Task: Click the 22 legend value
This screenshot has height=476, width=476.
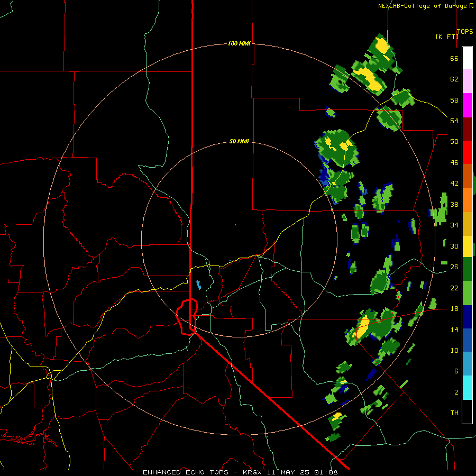Action: [454, 288]
